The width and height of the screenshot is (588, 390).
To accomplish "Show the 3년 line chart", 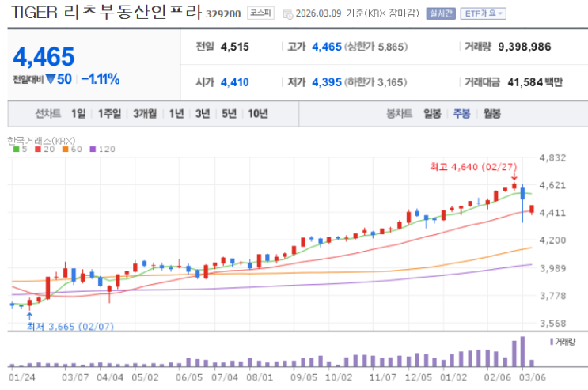I will [203, 114].
